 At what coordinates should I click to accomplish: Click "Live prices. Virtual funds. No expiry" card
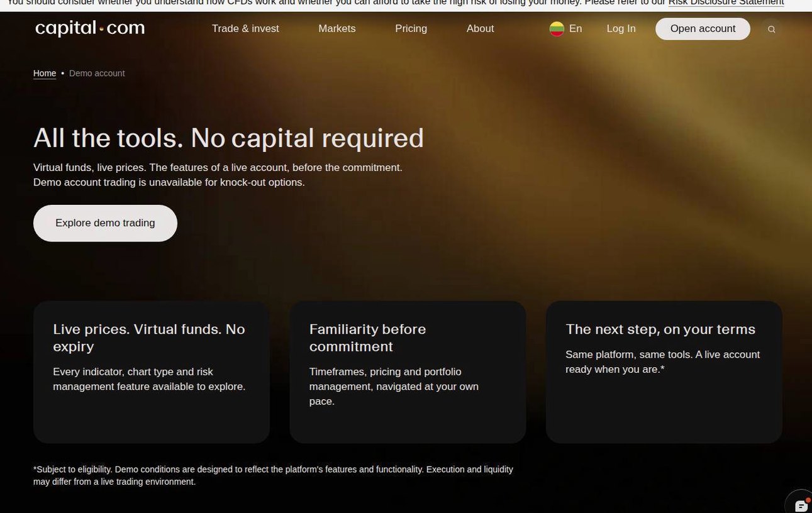pyautogui.click(x=152, y=372)
